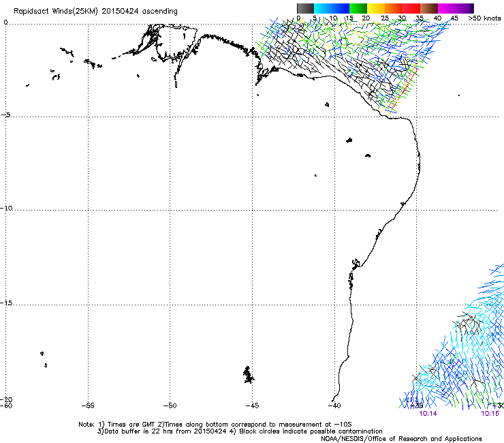Click the orange 25–30 knots legend swatch
This screenshot has width=504, height=443.
[x=393, y=8]
